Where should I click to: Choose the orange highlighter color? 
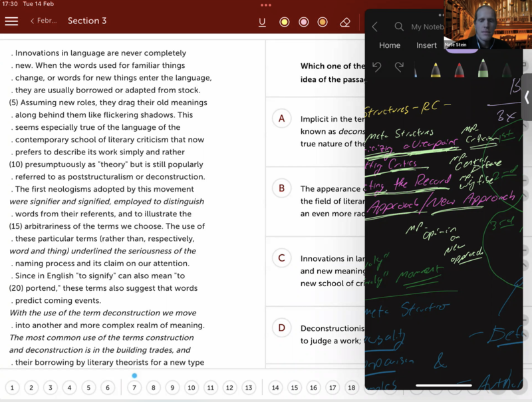[x=323, y=22]
